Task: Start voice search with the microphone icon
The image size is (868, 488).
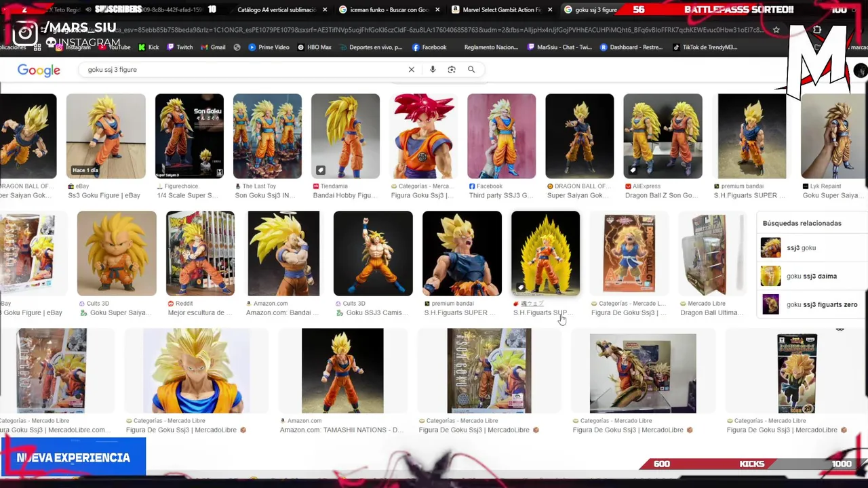Action: [x=433, y=70]
